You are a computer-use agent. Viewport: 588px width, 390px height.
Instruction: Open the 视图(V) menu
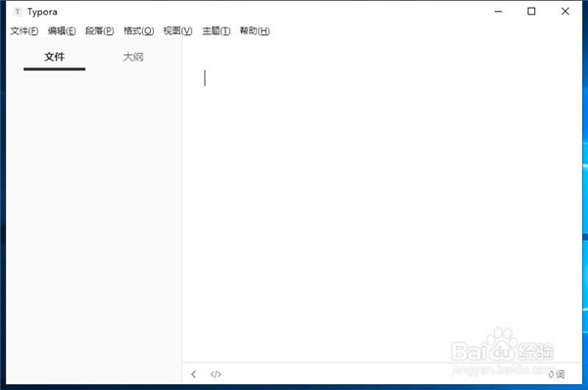tap(177, 30)
